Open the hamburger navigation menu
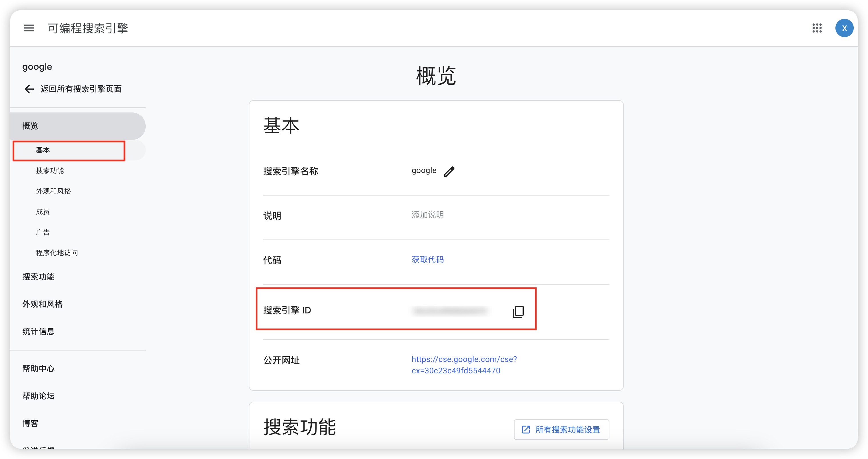868x459 pixels. pos(29,28)
